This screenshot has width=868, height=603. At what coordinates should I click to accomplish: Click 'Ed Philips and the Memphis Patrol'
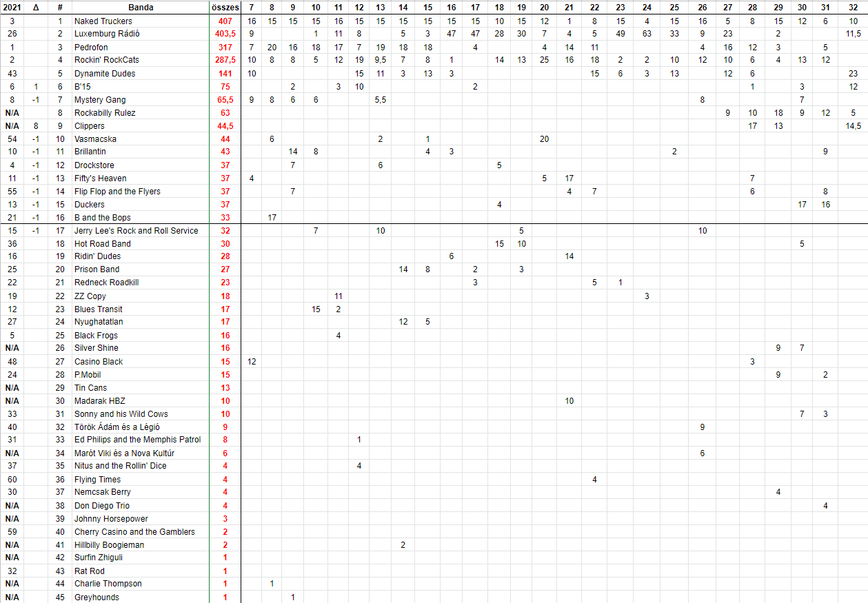click(x=141, y=440)
